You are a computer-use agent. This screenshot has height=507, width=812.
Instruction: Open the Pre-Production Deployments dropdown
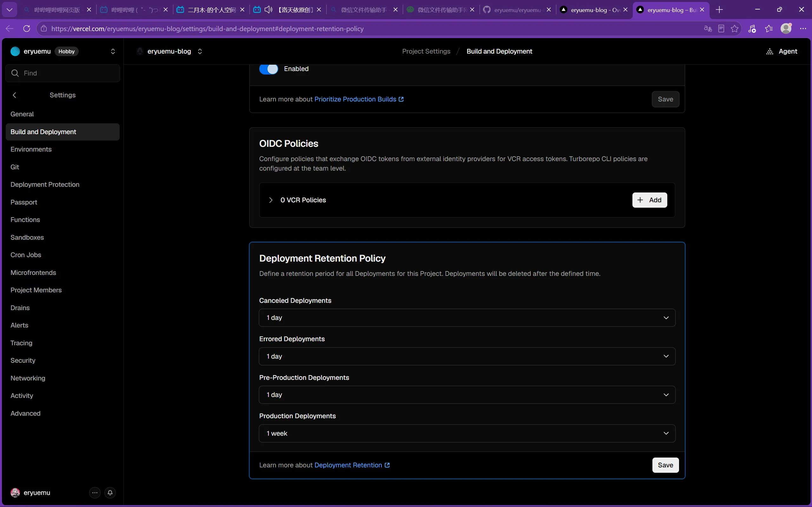467,395
